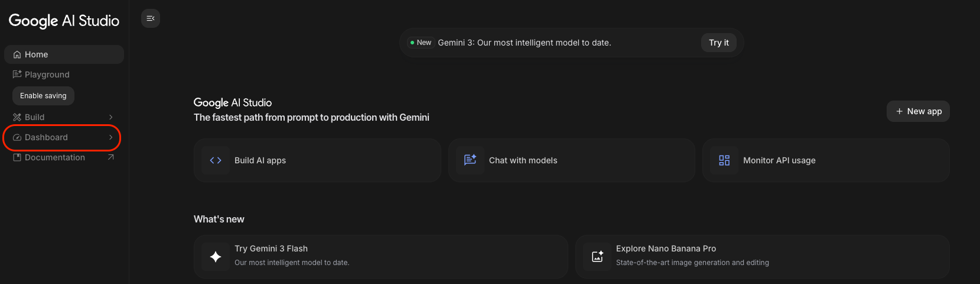Click Try it on Gemini 3 banner

coord(718,43)
